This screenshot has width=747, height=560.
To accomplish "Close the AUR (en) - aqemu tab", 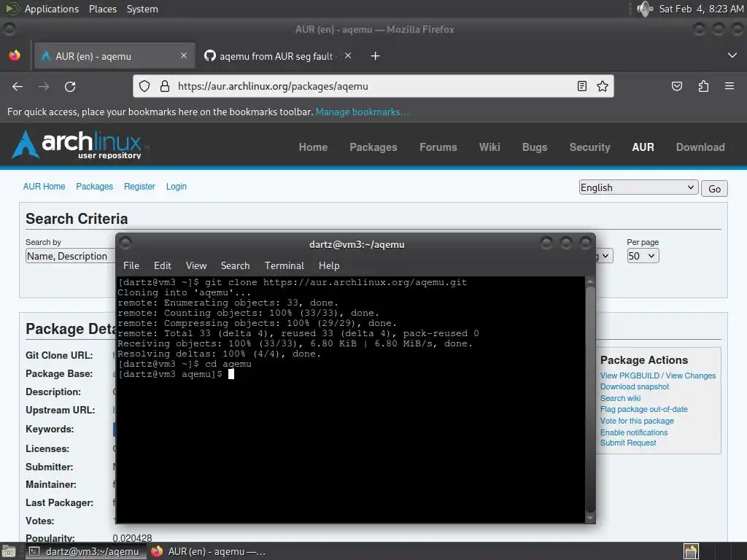I will tap(184, 55).
